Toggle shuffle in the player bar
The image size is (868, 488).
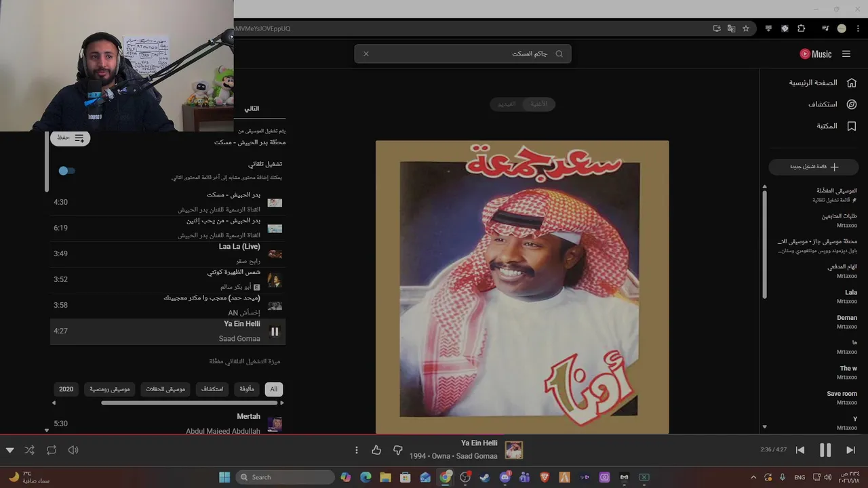pos(29,450)
